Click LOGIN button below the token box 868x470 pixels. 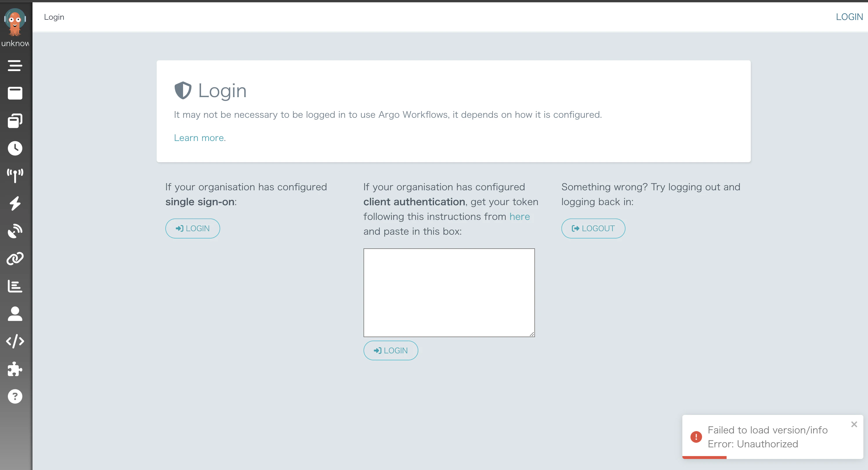(x=390, y=350)
